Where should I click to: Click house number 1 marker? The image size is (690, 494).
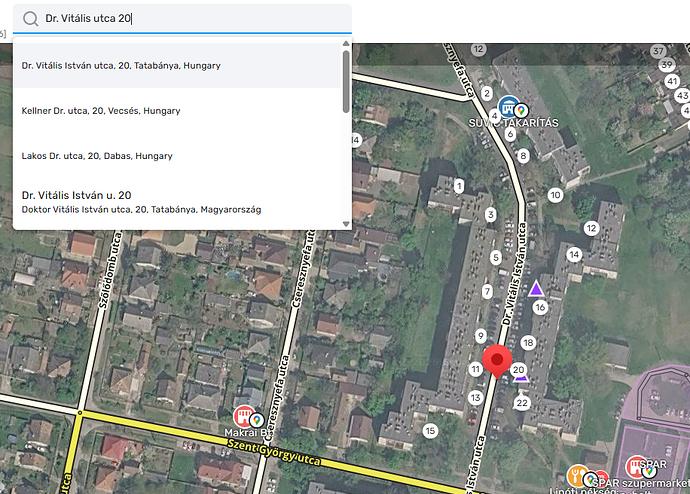(x=459, y=186)
